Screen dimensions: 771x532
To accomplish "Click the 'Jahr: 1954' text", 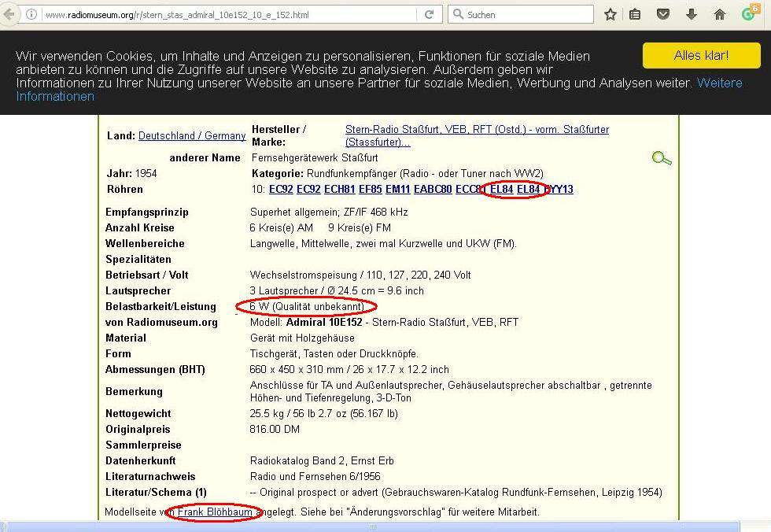I will coord(132,174).
